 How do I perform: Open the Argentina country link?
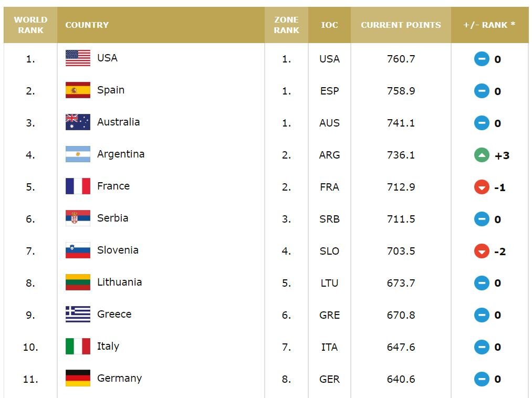click(121, 154)
